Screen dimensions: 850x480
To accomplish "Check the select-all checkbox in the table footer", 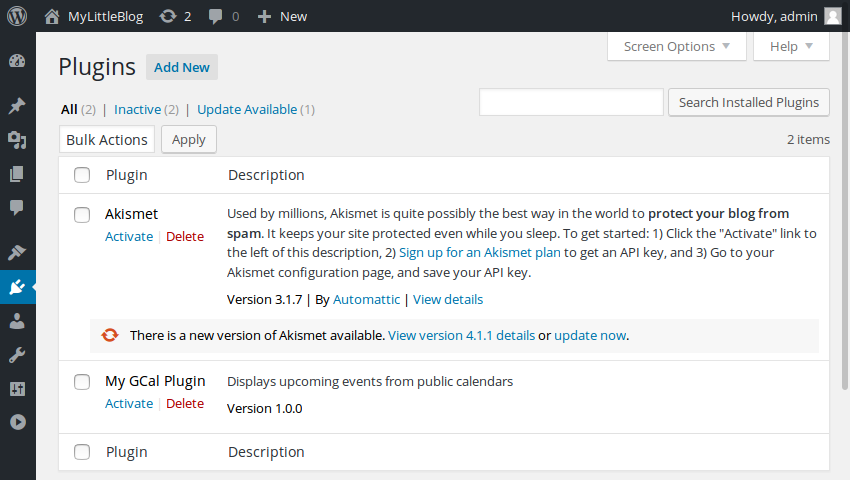I will (x=82, y=452).
